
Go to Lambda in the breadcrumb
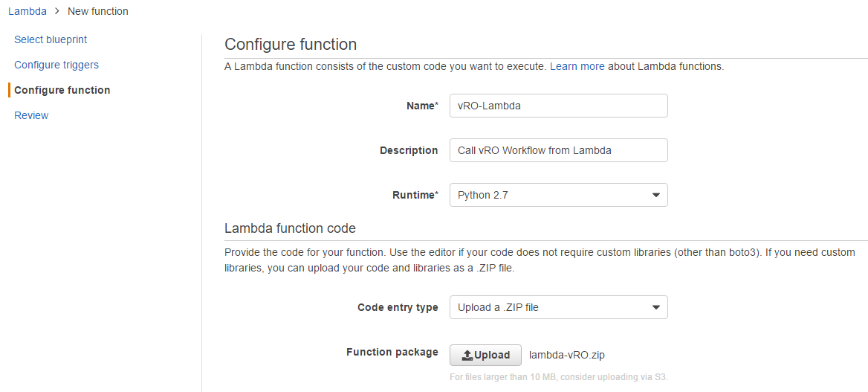coord(28,11)
